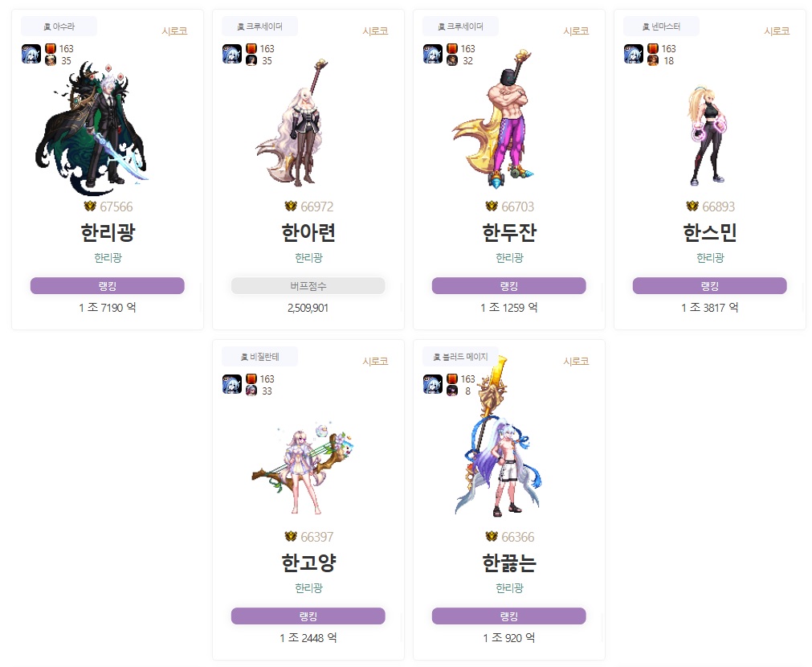Click the 블러드 메이지 class tag
This screenshot has height=667, width=812.
point(460,357)
